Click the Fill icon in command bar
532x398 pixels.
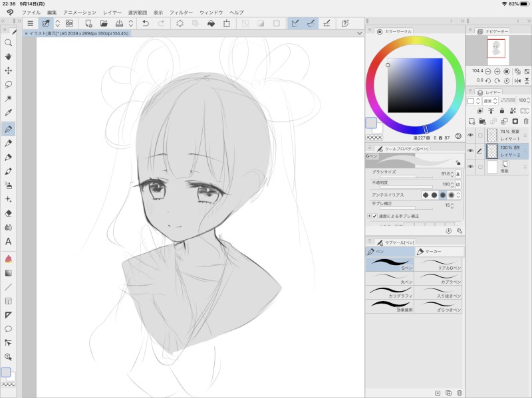[211, 23]
